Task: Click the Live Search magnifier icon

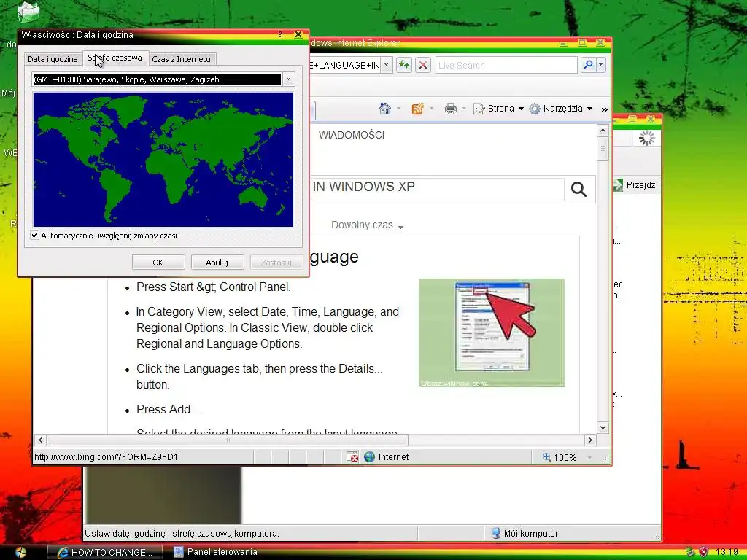Action: tap(589, 65)
